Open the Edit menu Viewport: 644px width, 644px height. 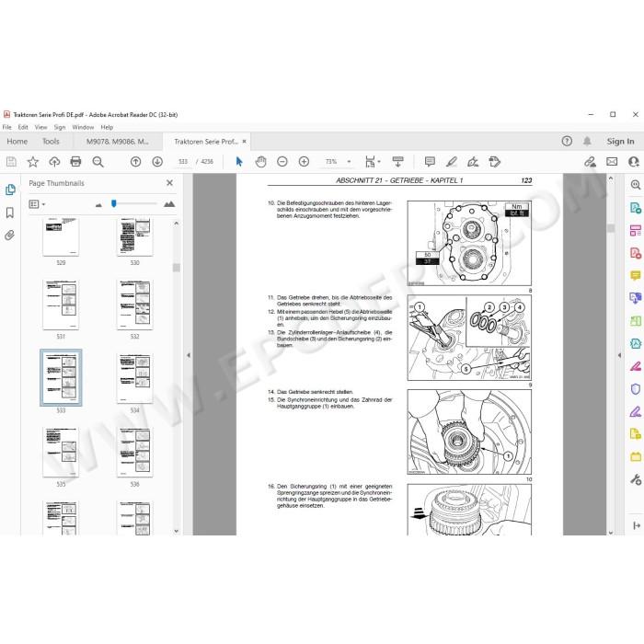23,127
